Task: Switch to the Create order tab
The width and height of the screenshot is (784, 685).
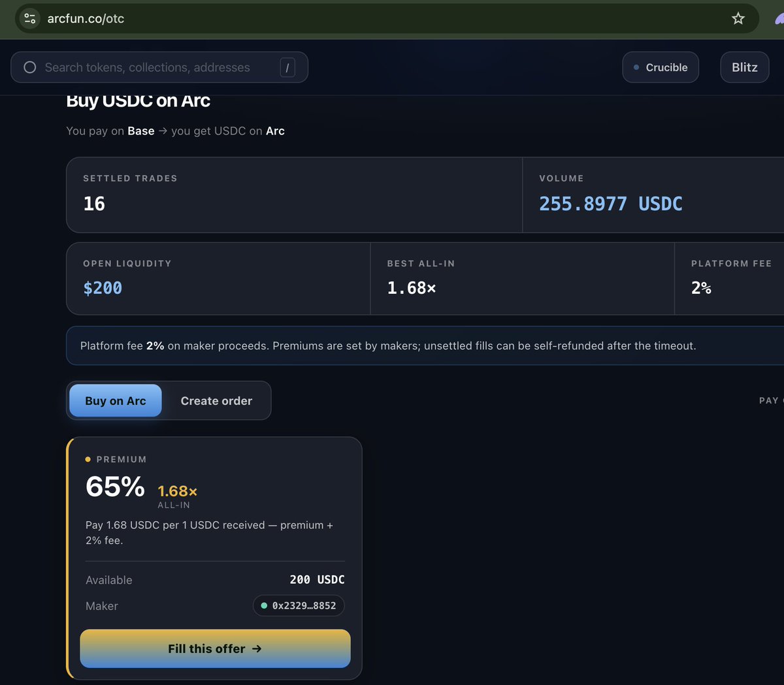Action: click(x=216, y=401)
